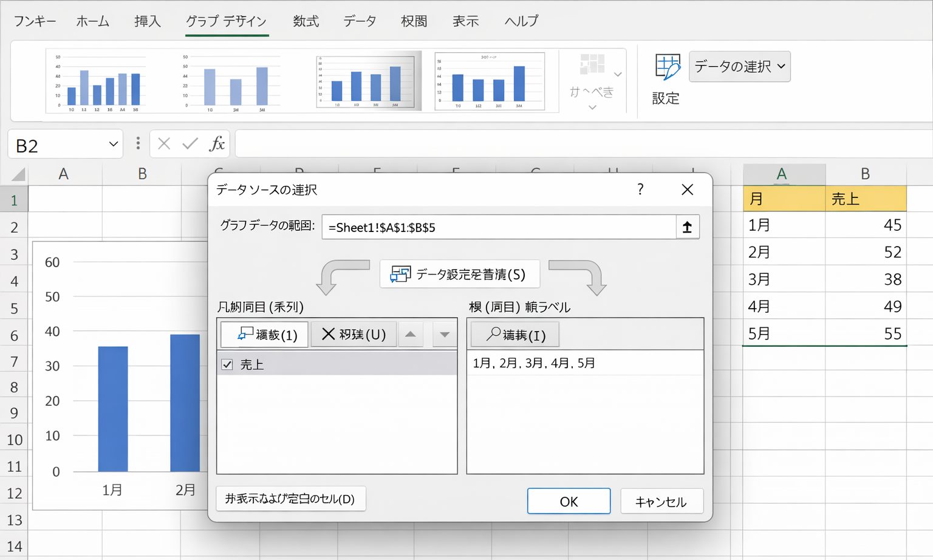
Task: Expand the Name Box dropdown arrow
Action: point(113,145)
